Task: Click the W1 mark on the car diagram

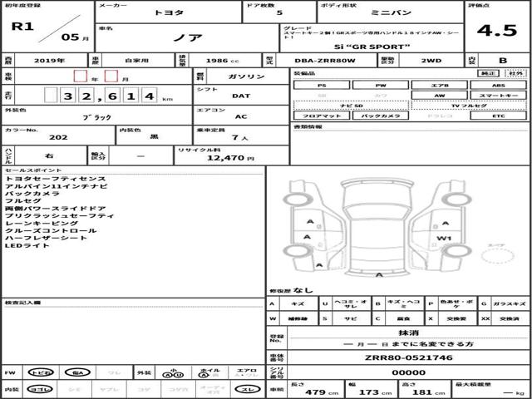Action: click(x=444, y=239)
